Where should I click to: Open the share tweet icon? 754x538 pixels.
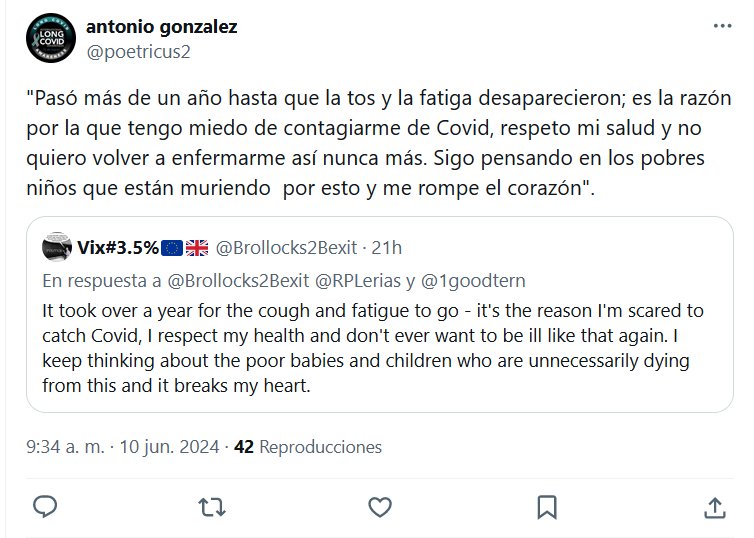(715, 506)
